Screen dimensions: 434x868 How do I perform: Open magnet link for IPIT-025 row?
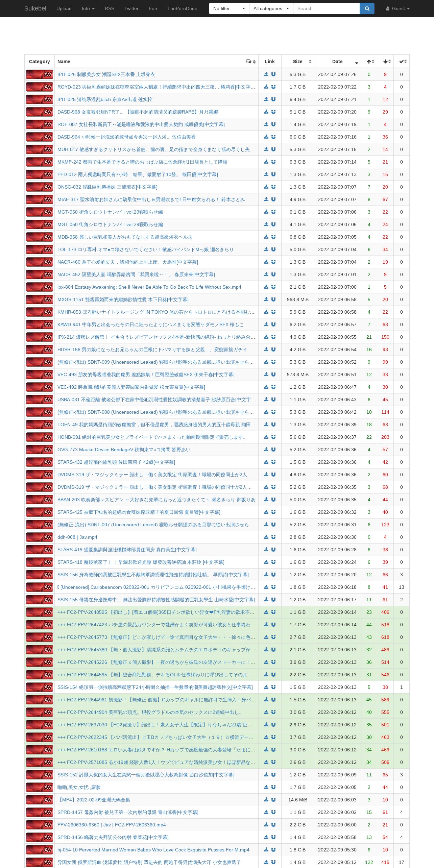pos(273,99)
